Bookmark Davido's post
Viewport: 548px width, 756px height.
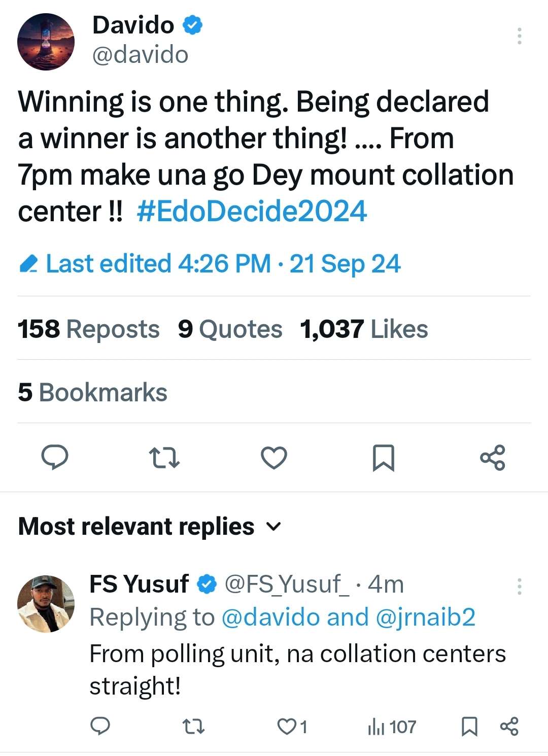coord(383,457)
